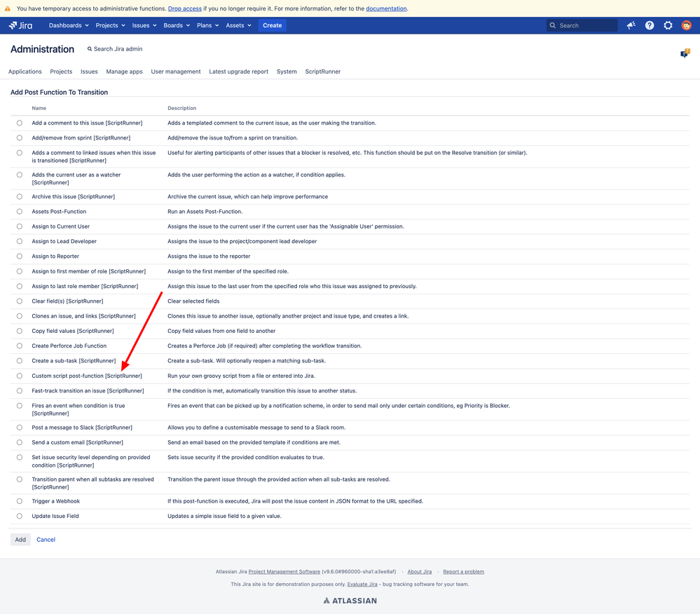700x614 pixels.
Task: Select Assign to Lead Developer radio
Action: [20, 241]
